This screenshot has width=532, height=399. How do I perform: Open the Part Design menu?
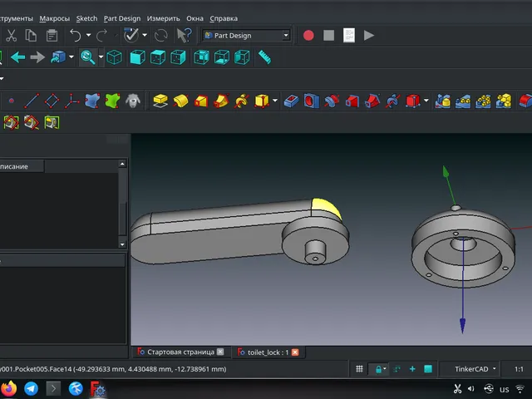click(122, 18)
